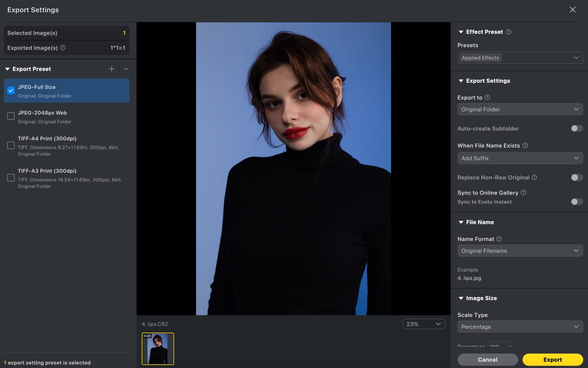Open the 23% zoom level dropdown
Screen dimensions: 588x368
[423, 324]
